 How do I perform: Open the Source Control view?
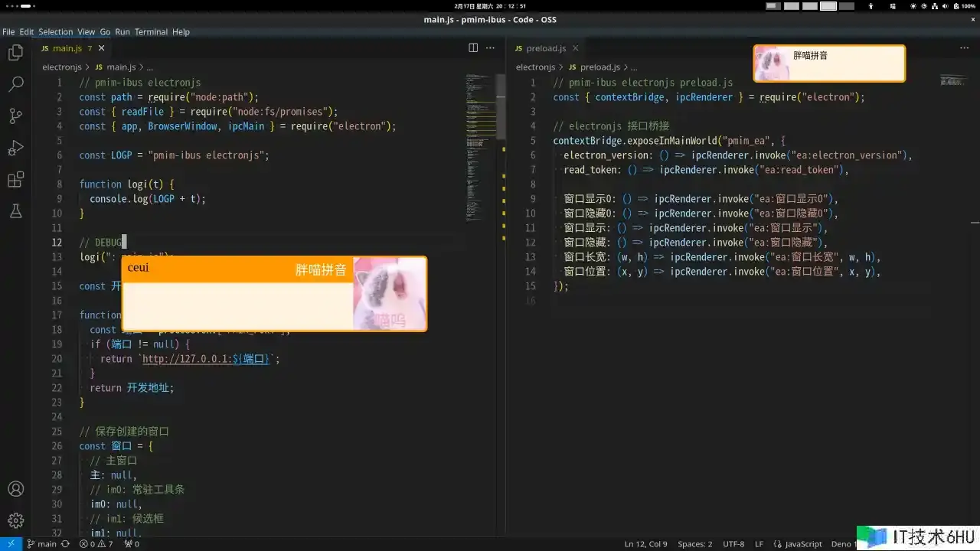[15, 116]
